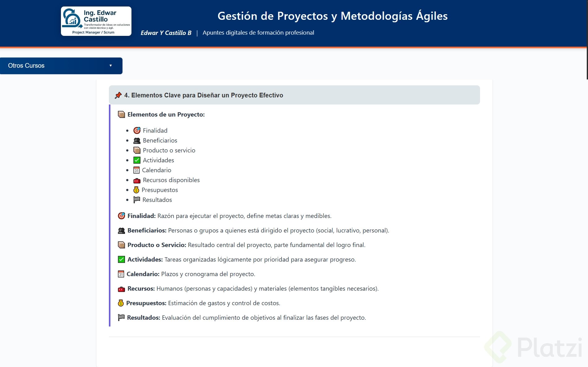The height and width of the screenshot is (367, 588).
Task: Click the money bag icon beside Presupuestos bullet
Action: (136, 190)
